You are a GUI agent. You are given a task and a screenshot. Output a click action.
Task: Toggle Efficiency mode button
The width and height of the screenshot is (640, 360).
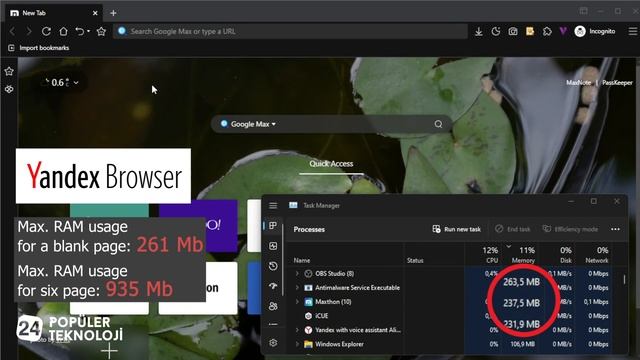pos(570,229)
